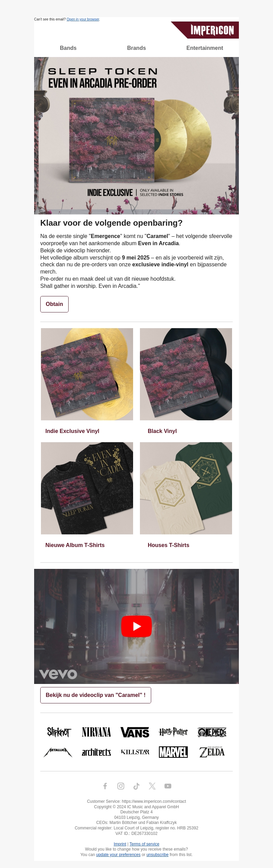Click Bekijk nu de videoclip van Caramel button

click(x=96, y=695)
